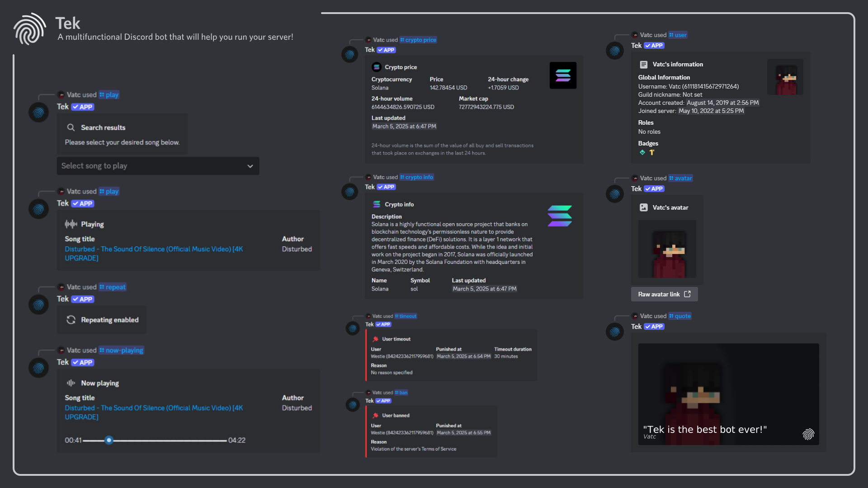Open the Raw avatar link button
Screen dimensions: 868x488
coord(664,294)
